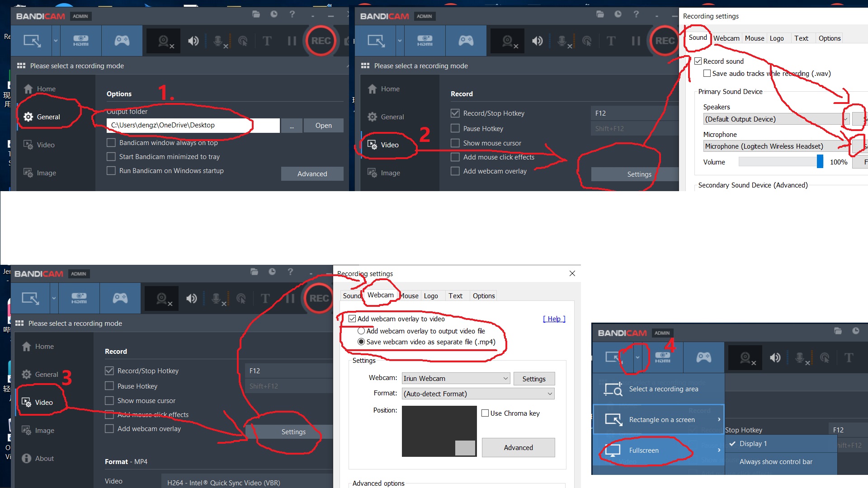Choose Display 1 from the Fullscreen submenu
868x488 pixels.
[781, 444]
